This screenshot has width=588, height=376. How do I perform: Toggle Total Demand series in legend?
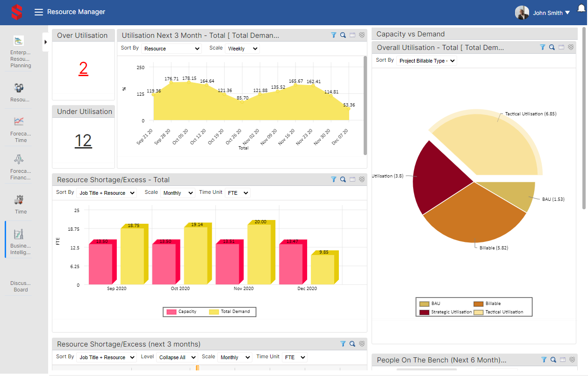[x=230, y=312]
